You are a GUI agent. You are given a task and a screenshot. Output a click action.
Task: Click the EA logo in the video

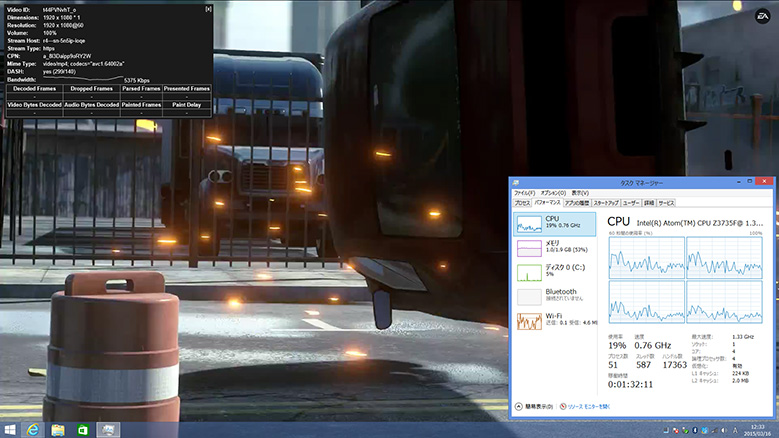pyautogui.click(x=763, y=16)
